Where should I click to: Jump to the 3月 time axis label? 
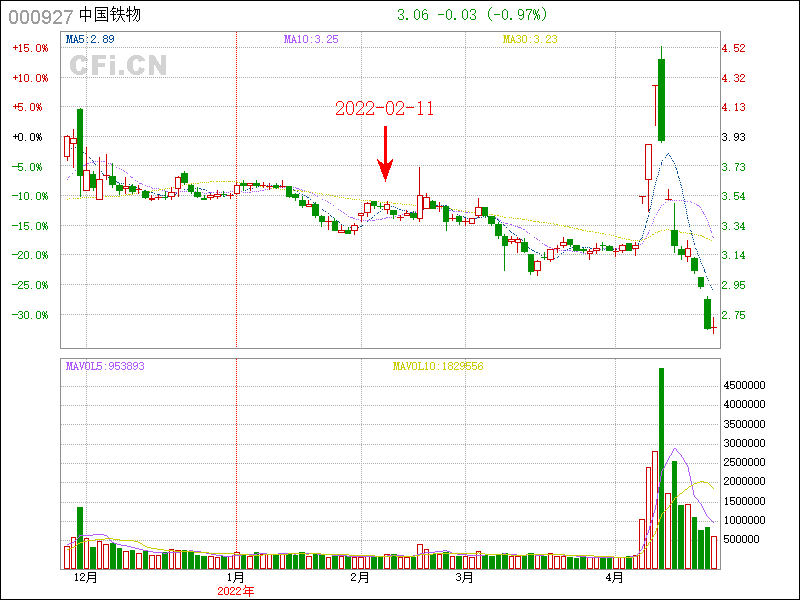point(463,577)
